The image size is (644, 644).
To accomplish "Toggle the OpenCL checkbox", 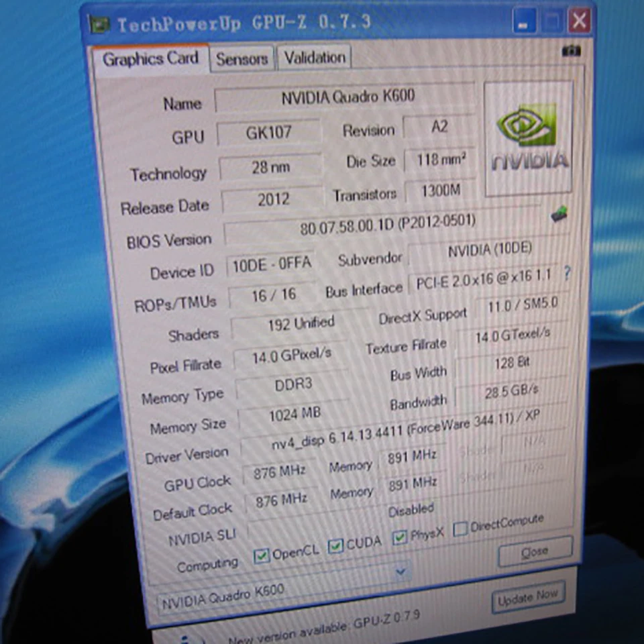I will [x=261, y=555].
